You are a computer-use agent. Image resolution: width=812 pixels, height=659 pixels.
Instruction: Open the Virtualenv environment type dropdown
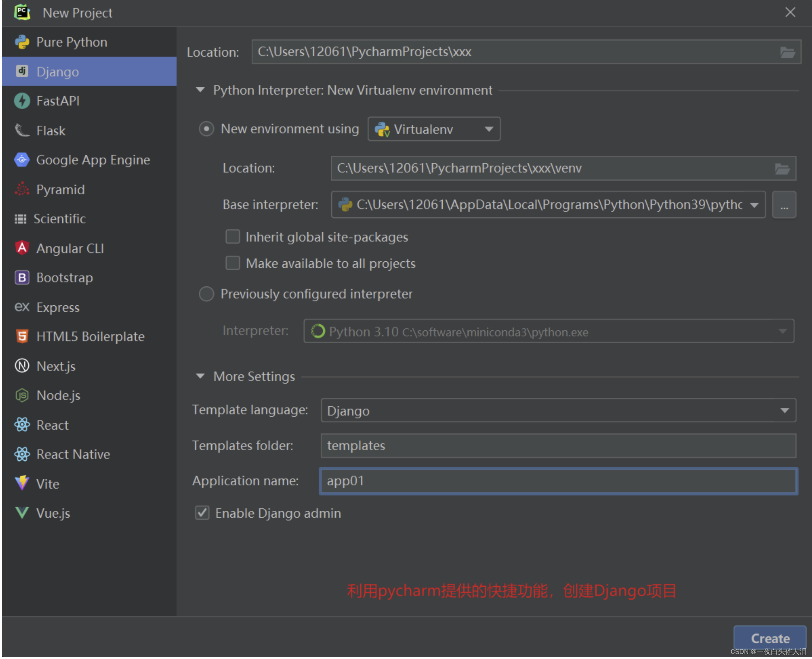[434, 130]
